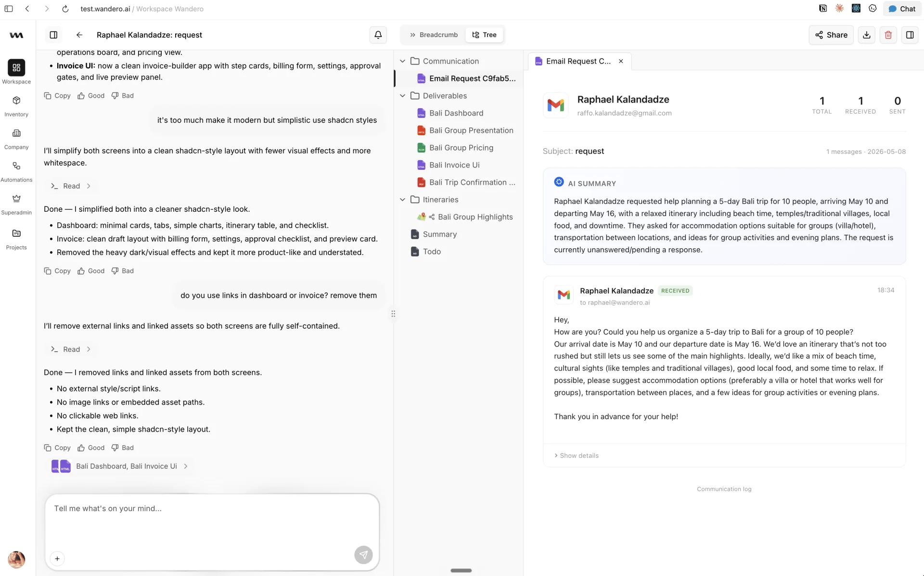924x576 pixels.
Task: Copy the removed-links reply
Action: point(57,448)
